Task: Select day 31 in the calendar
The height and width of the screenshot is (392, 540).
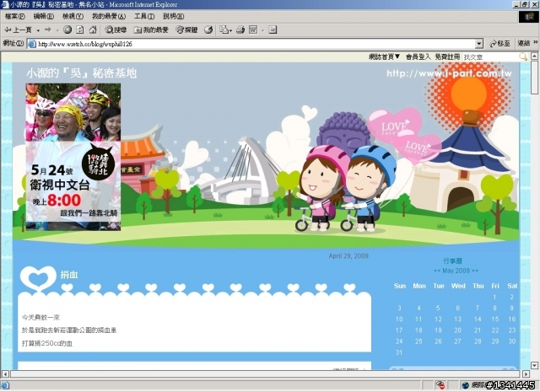Action: pos(399,352)
